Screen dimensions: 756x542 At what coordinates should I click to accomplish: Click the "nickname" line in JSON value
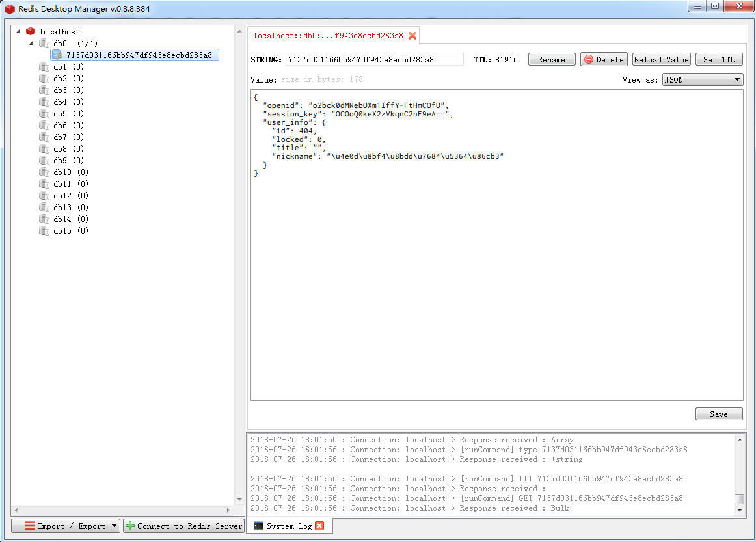point(388,156)
